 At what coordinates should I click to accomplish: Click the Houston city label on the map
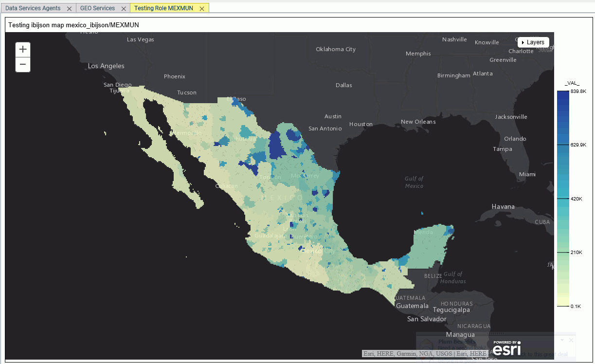pos(361,124)
